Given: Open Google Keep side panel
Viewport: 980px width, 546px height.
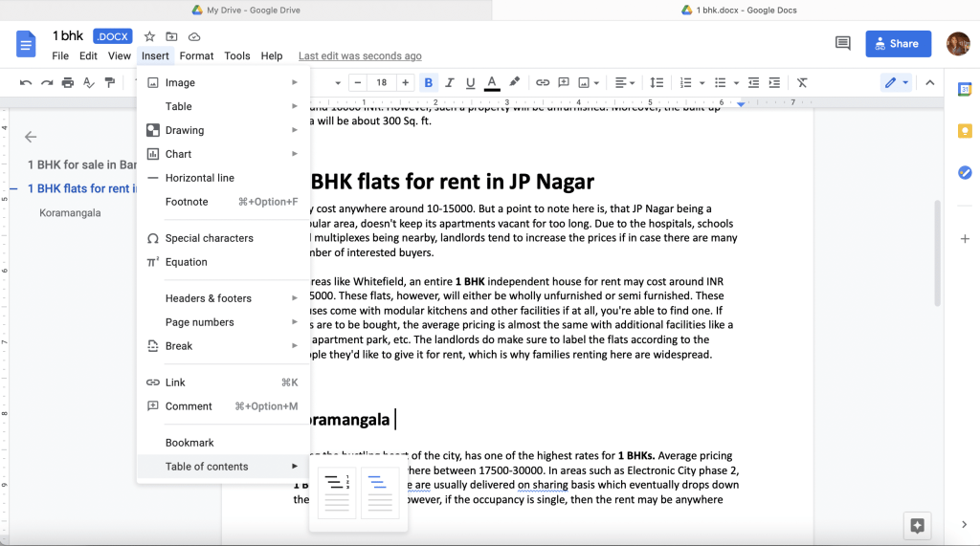Looking at the screenshot, I should tap(965, 131).
